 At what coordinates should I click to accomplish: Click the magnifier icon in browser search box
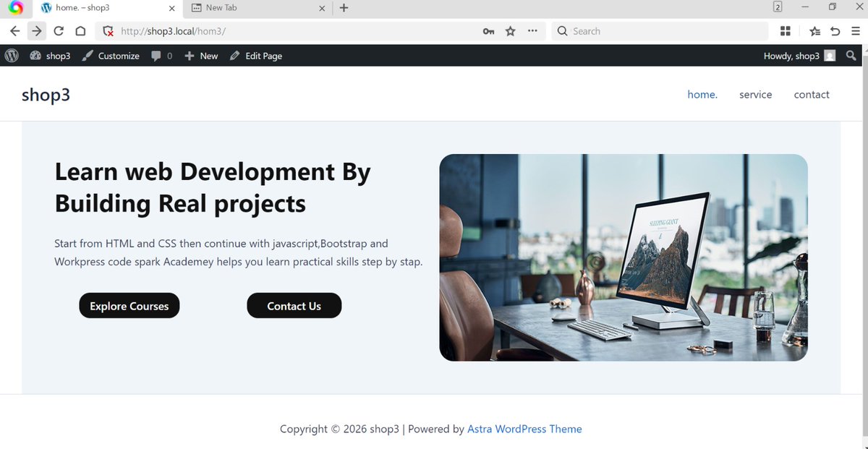tap(562, 31)
